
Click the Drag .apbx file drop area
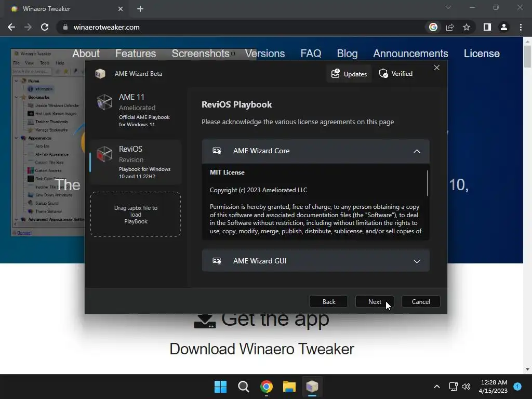click(x=136, y=215)
